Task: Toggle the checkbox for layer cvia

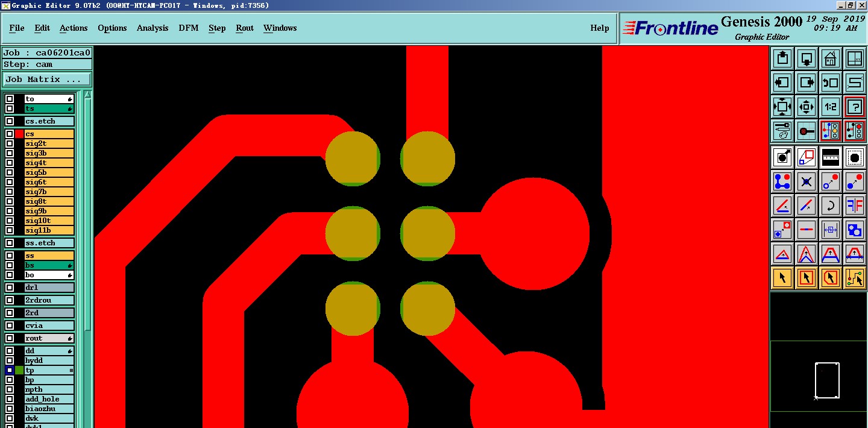Action: tap(10, 326)
